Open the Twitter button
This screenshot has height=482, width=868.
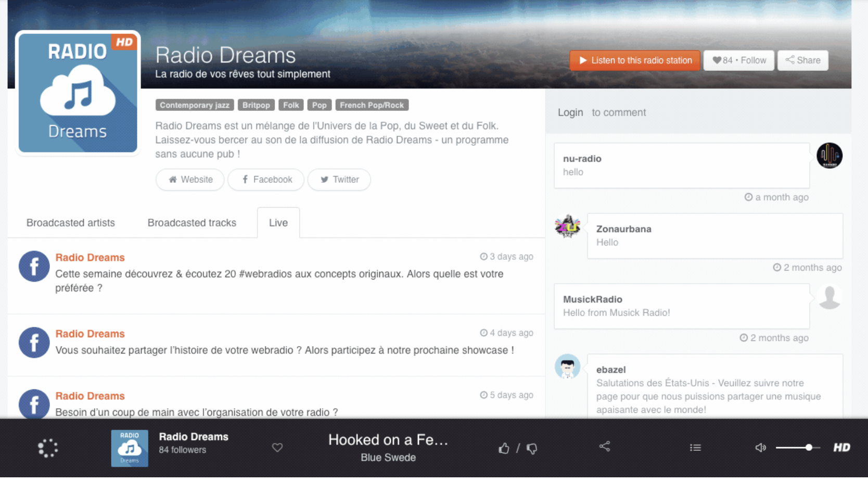pos(339,180)
